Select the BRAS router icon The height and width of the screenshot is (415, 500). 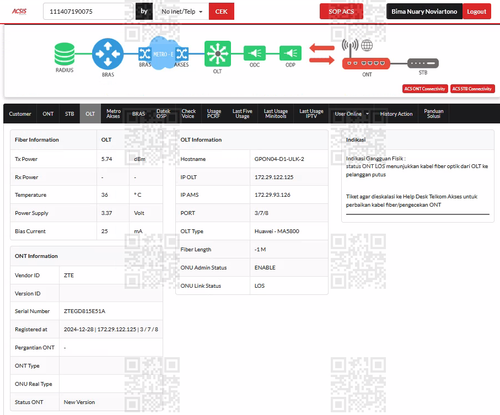tap(108, 54)
